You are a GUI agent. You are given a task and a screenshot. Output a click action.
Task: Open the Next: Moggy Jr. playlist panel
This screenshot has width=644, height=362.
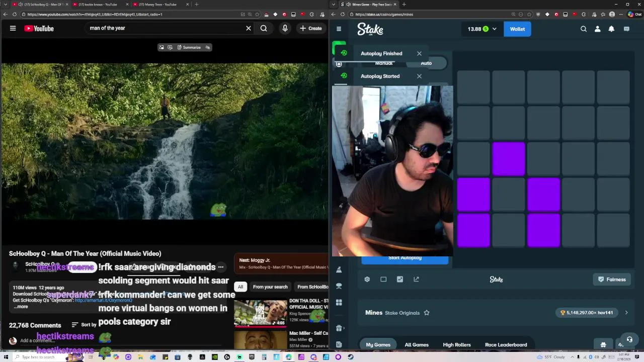click(x=281, y=263)
